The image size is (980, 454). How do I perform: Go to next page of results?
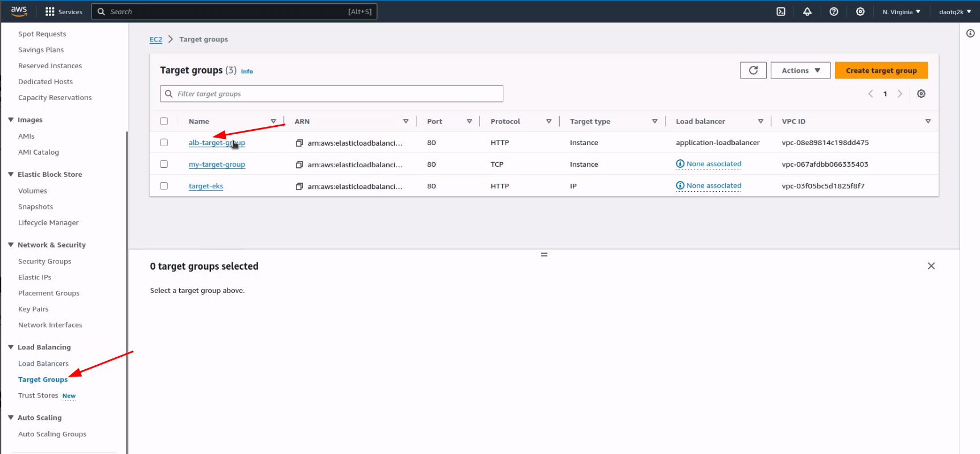[900, 94]
